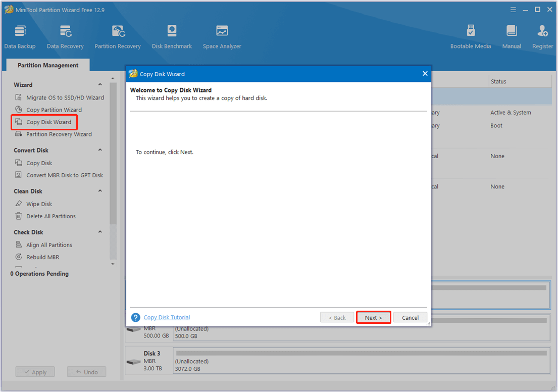Click sidebar scrollbar up arrow
Image resolution: width=559 pixels, height=392 pixels.
(x=113, y=78)
